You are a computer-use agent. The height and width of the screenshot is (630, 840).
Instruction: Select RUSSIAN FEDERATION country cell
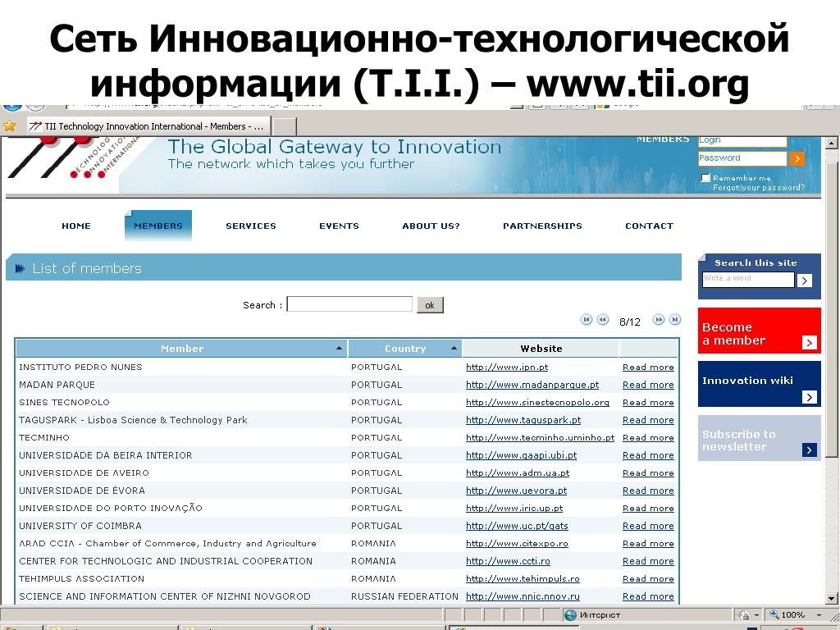point(404,597)
